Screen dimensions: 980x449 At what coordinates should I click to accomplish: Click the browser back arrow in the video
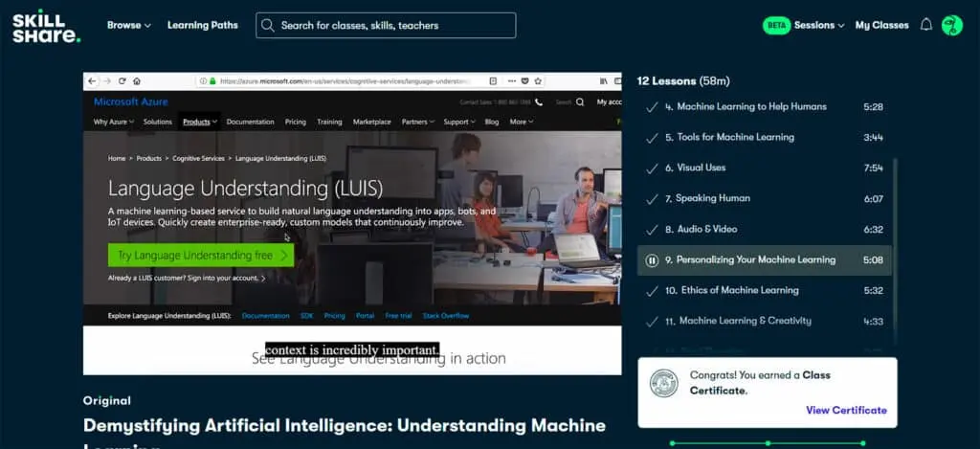point(92,81)
